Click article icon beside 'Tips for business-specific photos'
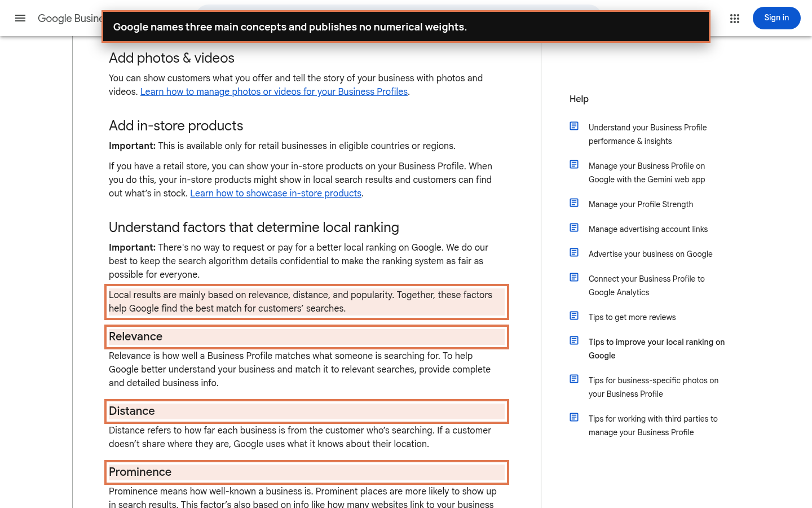Image resolution: width=812 pixels, height=508 pixels. (574, 379)
